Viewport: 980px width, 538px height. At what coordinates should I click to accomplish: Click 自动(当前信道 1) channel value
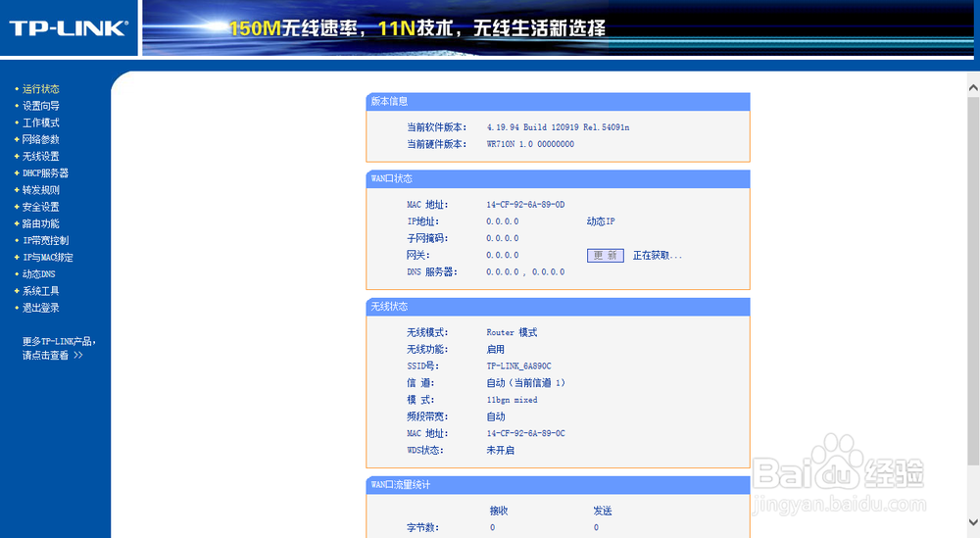525,383
